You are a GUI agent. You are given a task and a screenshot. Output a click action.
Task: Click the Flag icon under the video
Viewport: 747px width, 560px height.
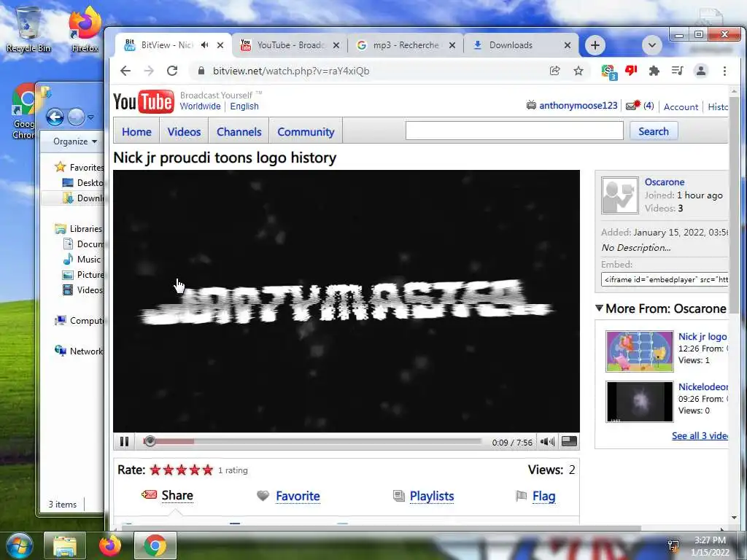521,496
